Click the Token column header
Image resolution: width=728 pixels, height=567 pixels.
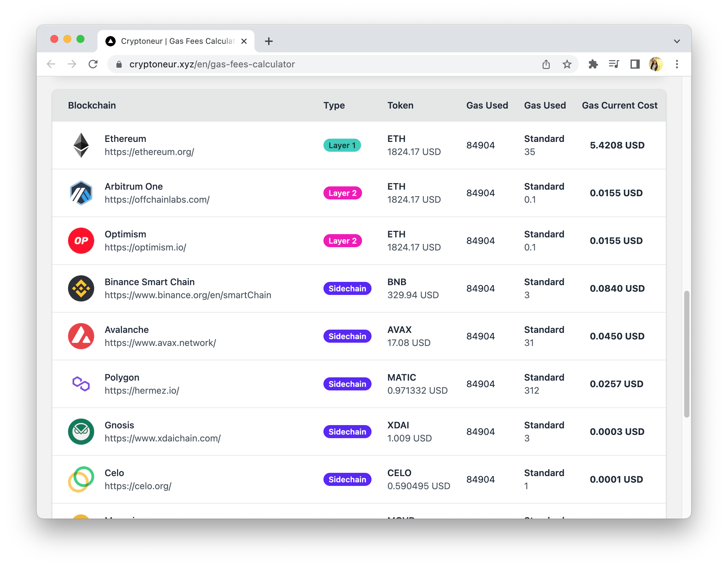pos(400,105)
